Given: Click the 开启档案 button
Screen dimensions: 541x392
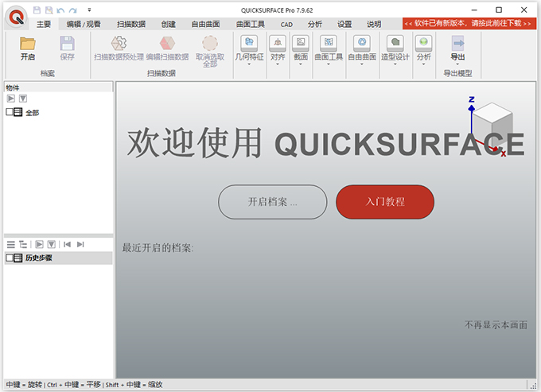Looking at the screenshot, I should [272, 202].
